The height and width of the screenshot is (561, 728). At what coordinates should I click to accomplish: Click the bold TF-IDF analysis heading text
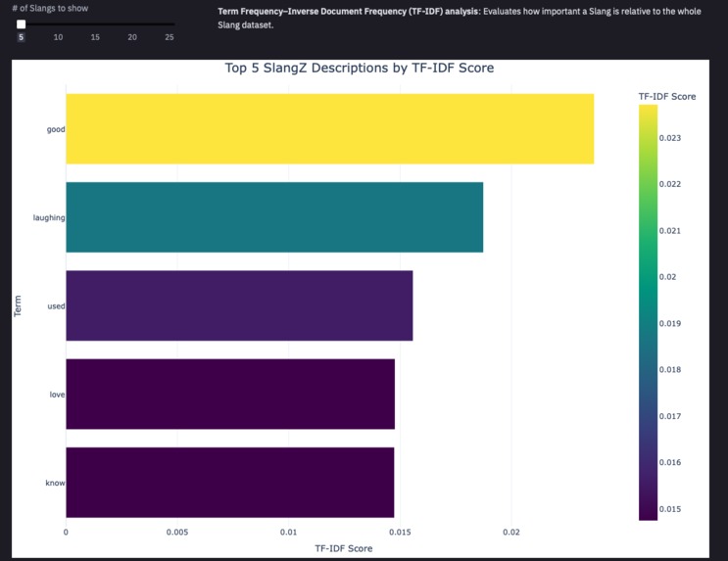click(349, 11)
